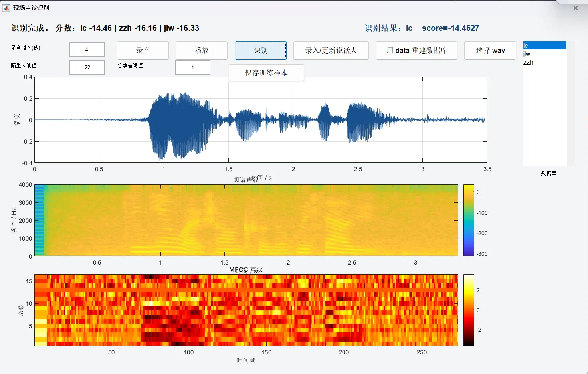Click the 录音时长(秒) label

click(x=26, y=47)
